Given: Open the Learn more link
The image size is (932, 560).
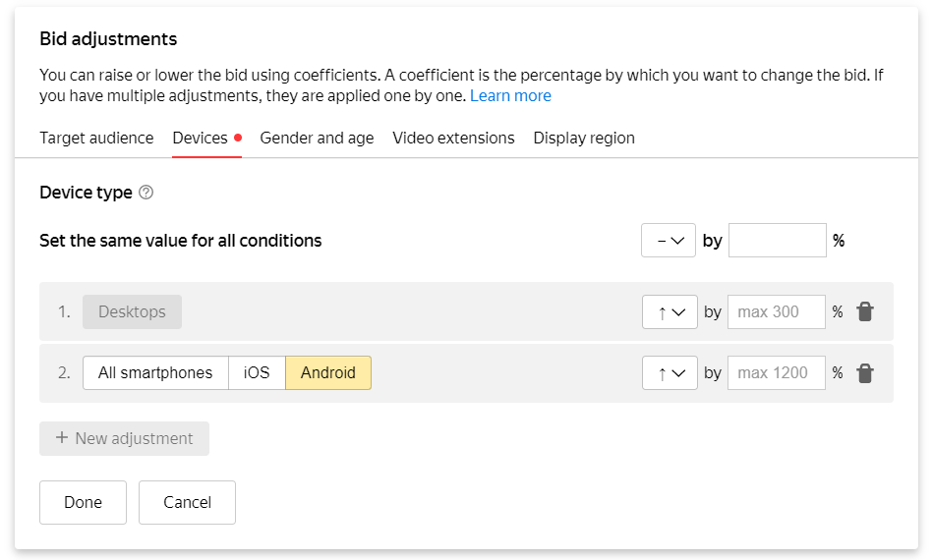Looking at the screenshot, I should [x=510, y=96].
